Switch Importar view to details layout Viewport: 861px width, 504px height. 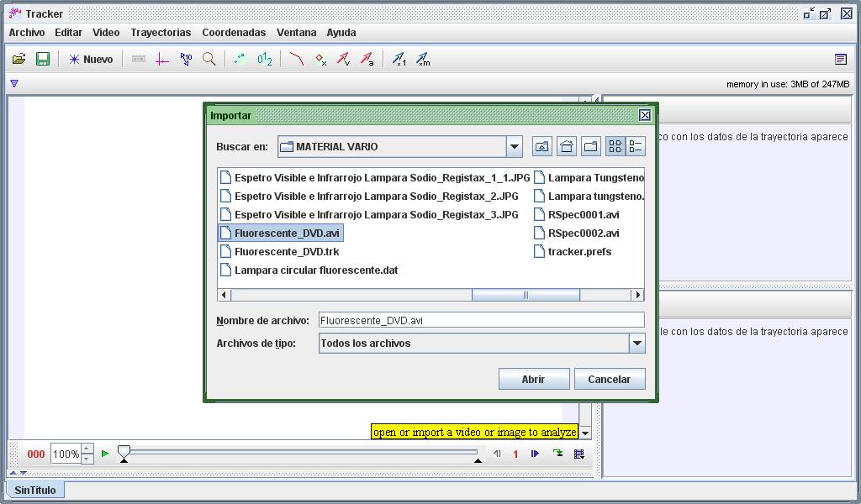point(637,145)
